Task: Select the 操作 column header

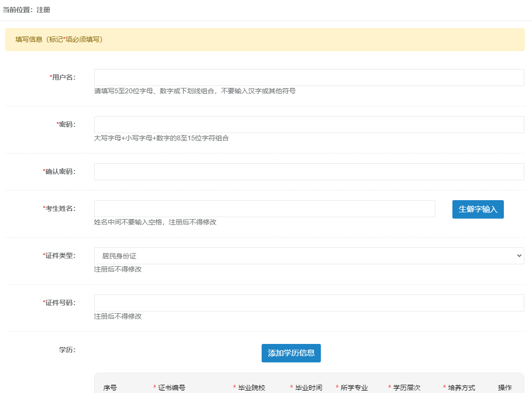Action: tap(505, 388)
